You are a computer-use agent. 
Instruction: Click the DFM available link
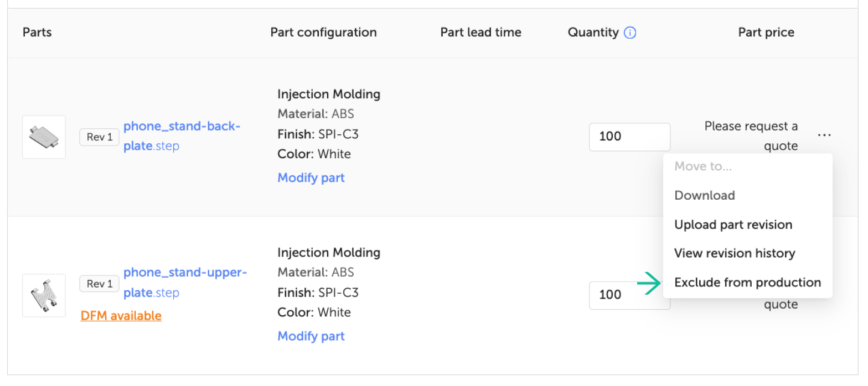tap(121, 316)
